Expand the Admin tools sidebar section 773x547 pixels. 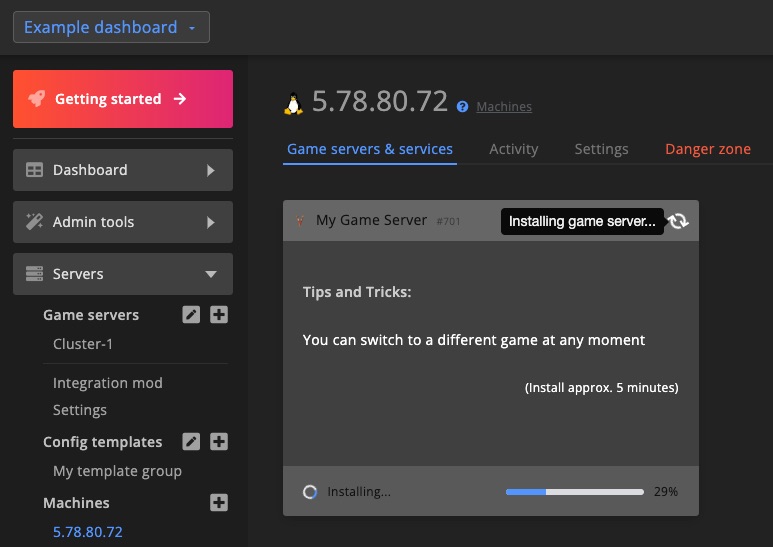coord(123,222)
